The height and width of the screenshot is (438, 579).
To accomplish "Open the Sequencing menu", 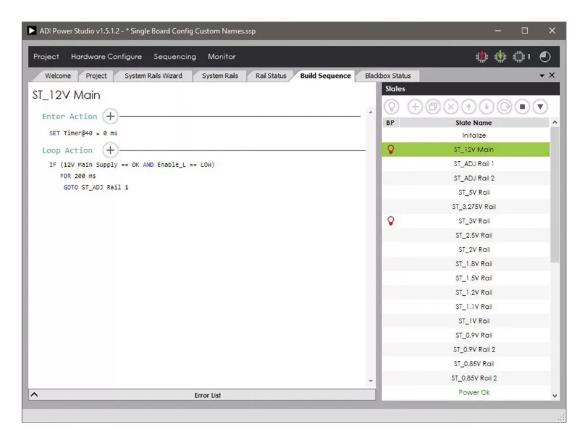I will [175, 57].
